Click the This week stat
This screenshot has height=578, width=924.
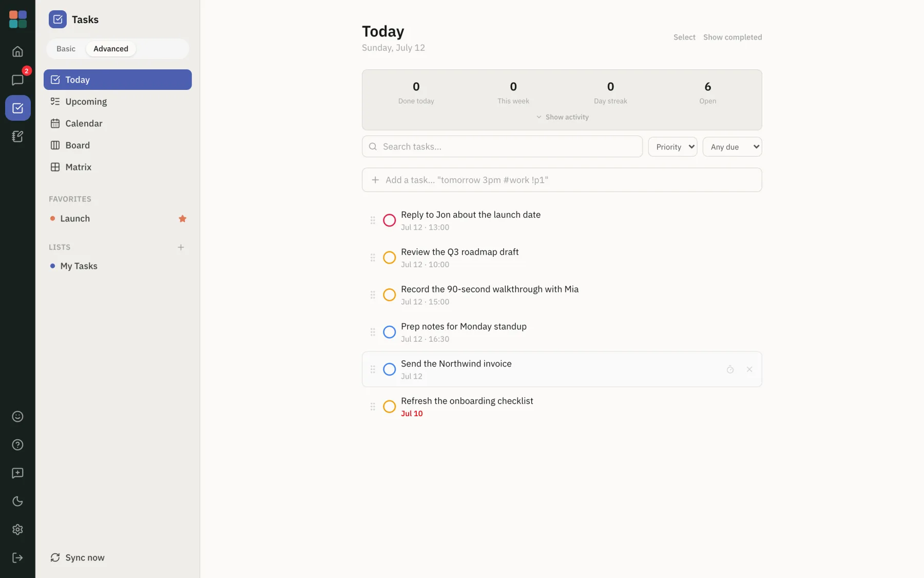click(x=513, y=92)
